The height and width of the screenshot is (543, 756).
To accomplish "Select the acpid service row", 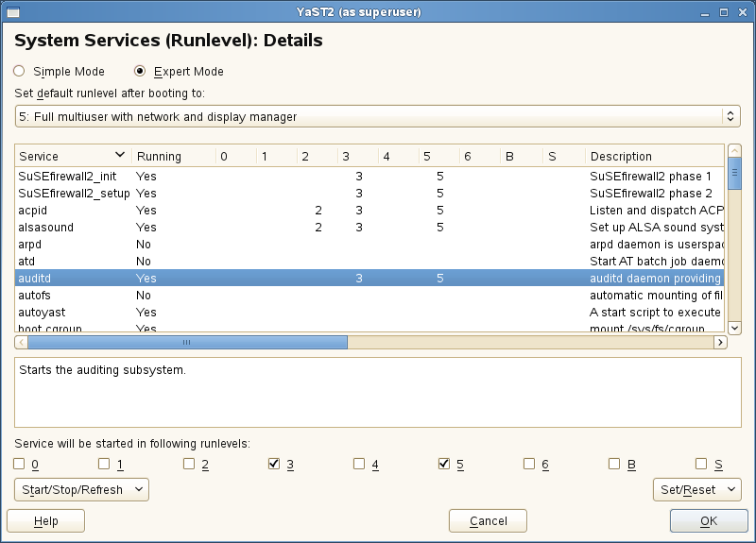I will tap(369, 210).
